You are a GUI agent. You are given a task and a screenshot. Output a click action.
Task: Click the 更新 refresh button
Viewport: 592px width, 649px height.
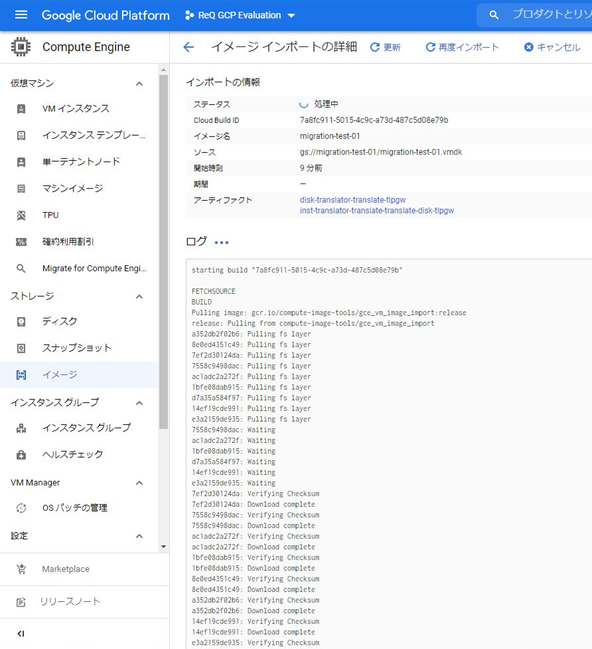coord(385,47)
